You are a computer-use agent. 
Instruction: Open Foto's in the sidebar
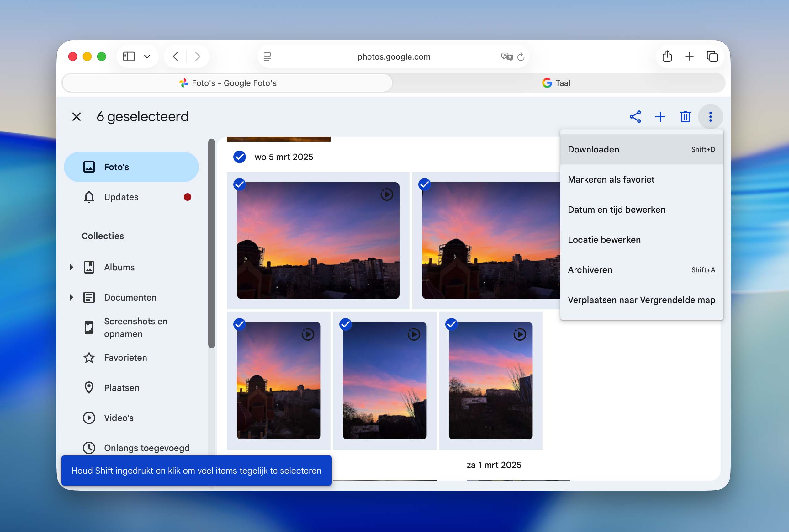coord(131,167)
